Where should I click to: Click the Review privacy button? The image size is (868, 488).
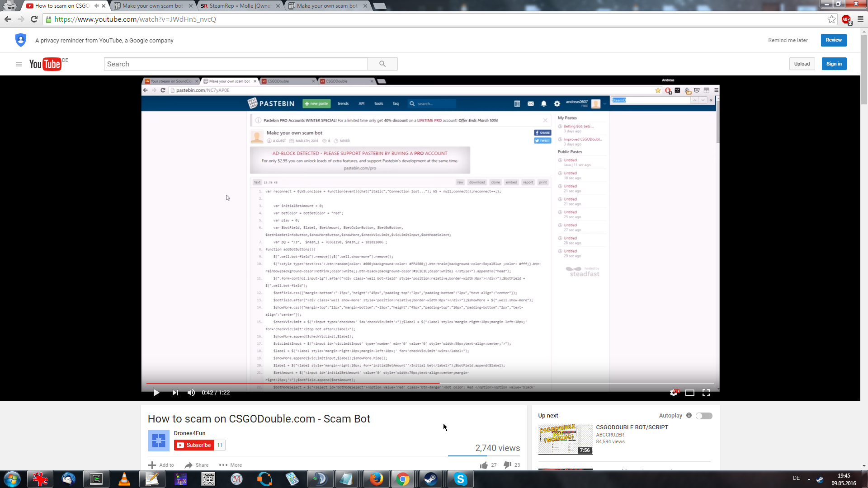point(833,40)
